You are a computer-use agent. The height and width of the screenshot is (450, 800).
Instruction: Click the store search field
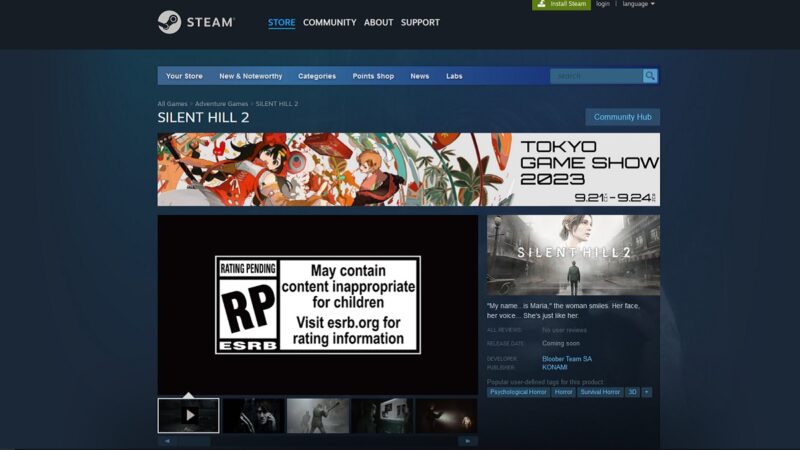[596, 76]
